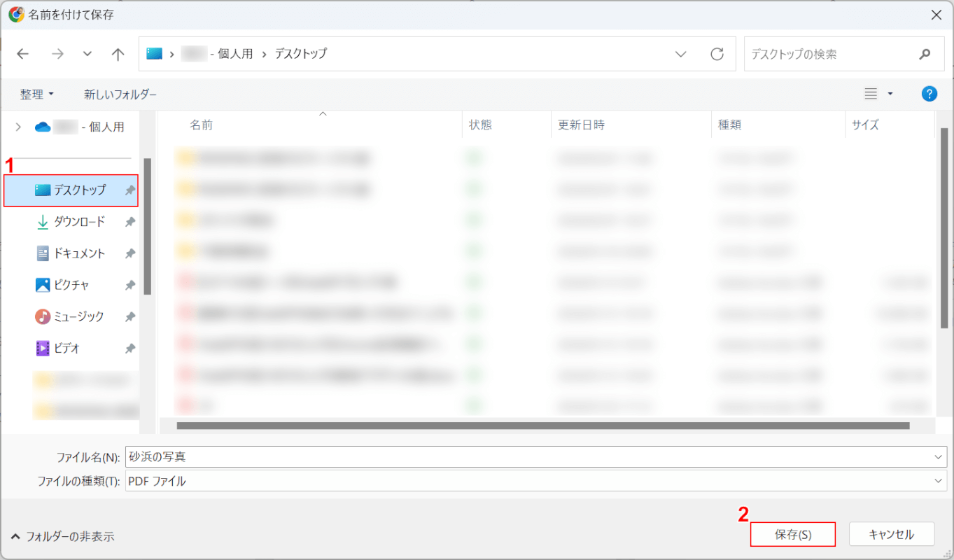Viewport: 954px width, 560px height.
Task: Expand the OneDrive 個人用 tree node
Action: pyautogui.click(x=18, y=127)
